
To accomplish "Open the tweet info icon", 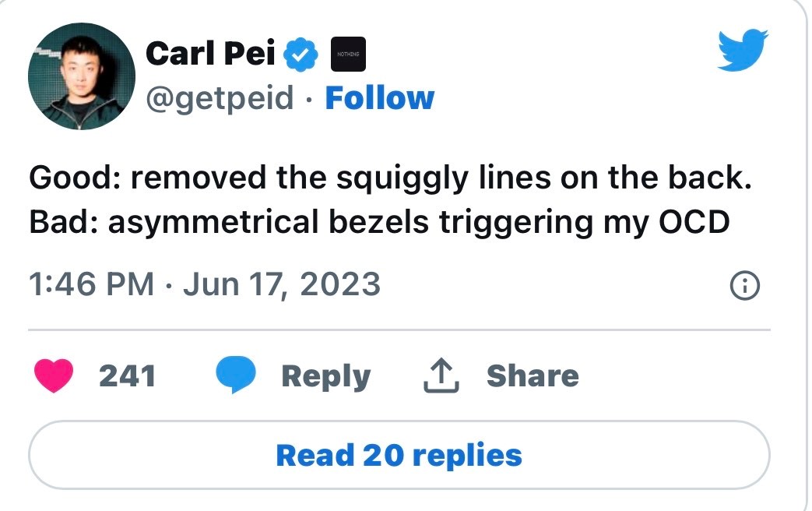I will point(745,286).
